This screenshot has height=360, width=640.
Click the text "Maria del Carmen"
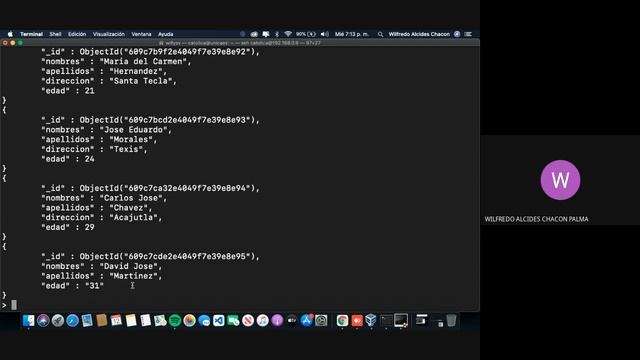point(143,62)
